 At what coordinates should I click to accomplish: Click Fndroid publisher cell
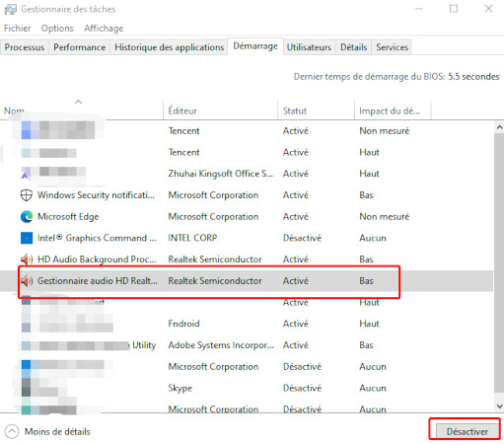(183, 324)
